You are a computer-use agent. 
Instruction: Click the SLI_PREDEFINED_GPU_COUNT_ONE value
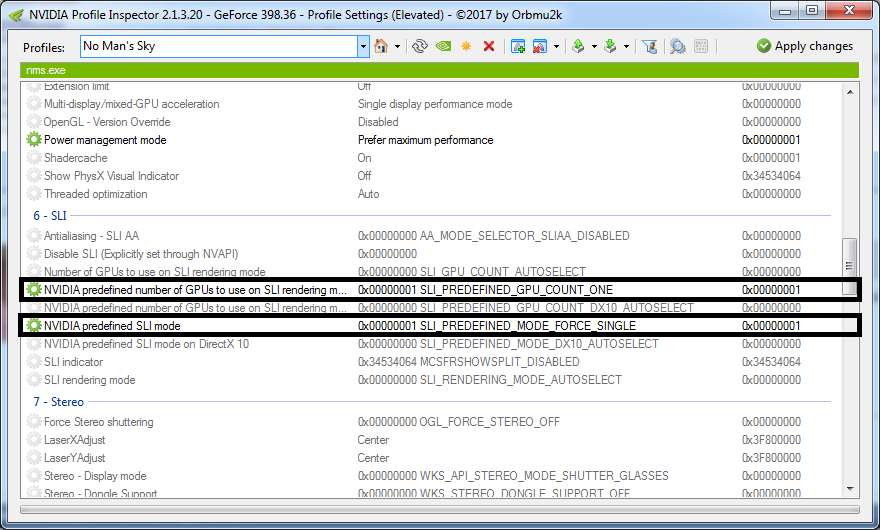516,290
